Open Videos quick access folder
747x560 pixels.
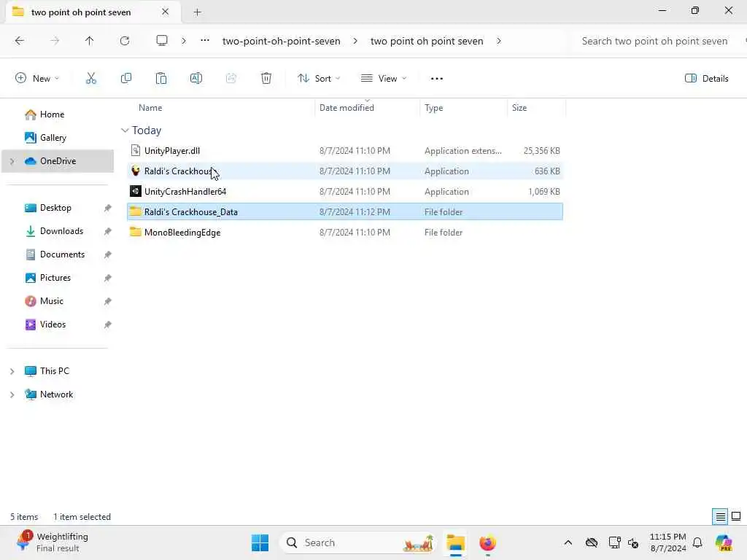[53, 324]
